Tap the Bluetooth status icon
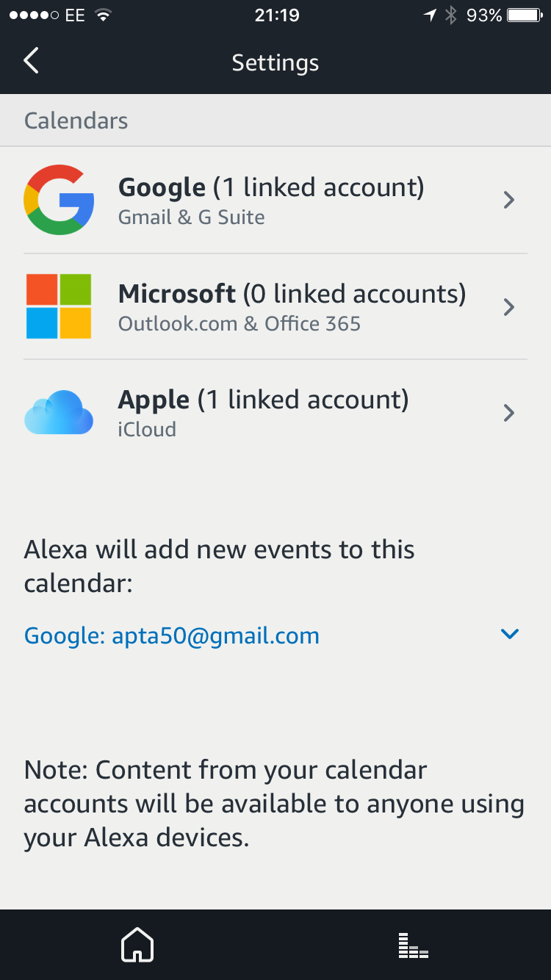This screenshot has width=551, height=980. click(x=451, y=15)
